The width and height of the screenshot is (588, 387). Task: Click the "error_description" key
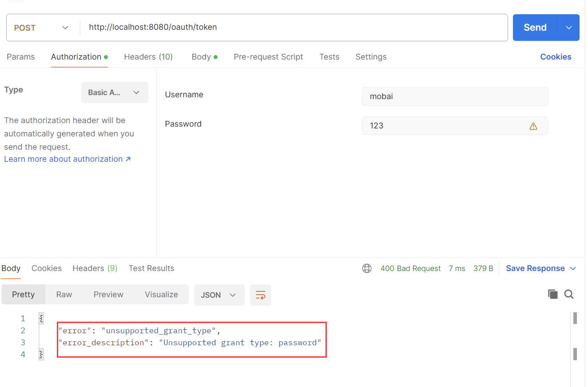point(104,343)
